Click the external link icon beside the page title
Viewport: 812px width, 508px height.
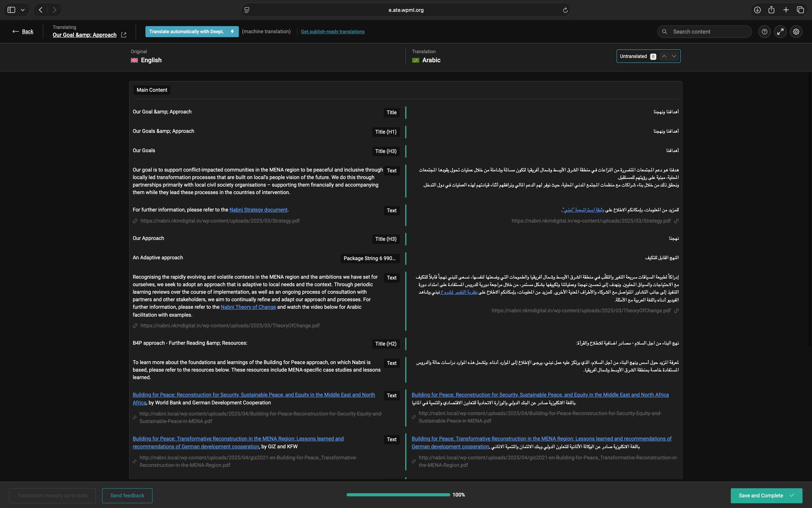(x=124, y=35)
